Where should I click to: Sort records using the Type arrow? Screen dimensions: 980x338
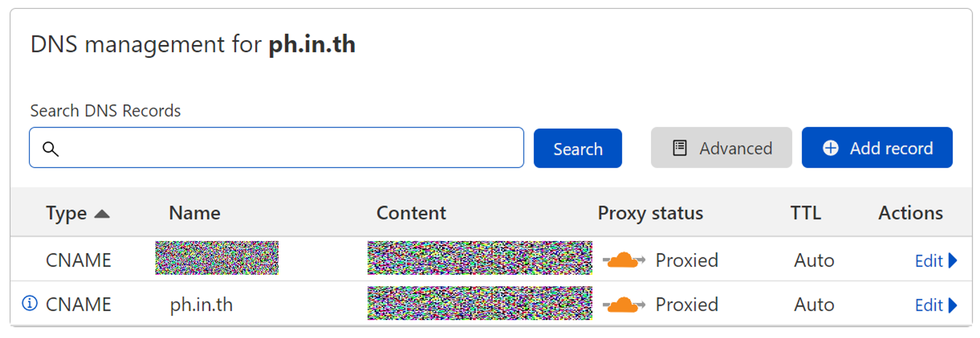[x=102, y=214]
